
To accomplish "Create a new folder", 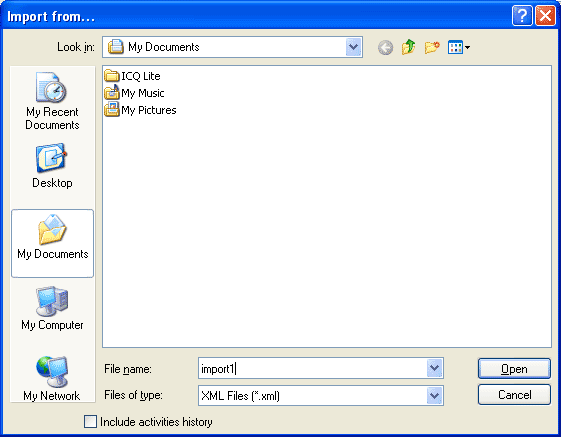I will click(x=432, y=47).
